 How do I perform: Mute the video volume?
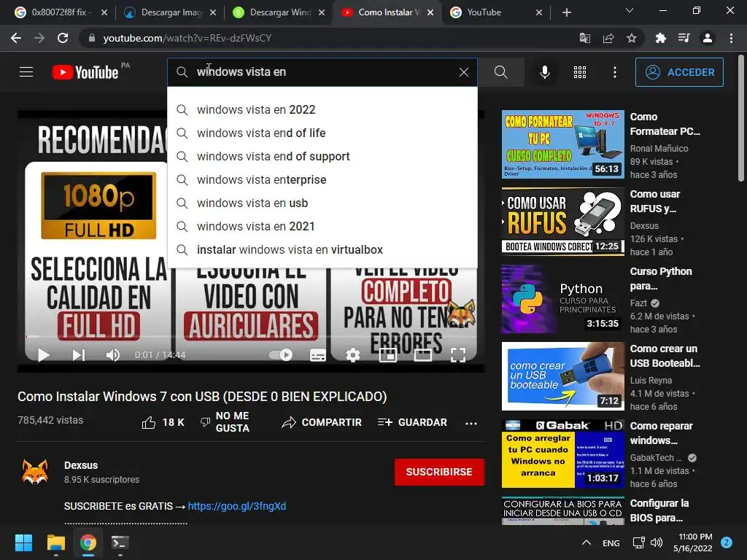pyautogui.click(x=113, y=355)
